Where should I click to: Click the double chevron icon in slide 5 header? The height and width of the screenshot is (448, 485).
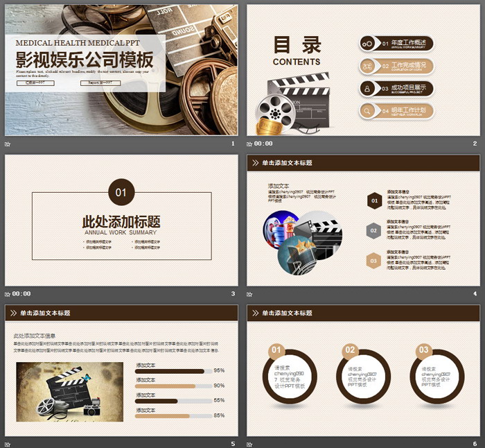pyautogui.click(x=13, y=313)
